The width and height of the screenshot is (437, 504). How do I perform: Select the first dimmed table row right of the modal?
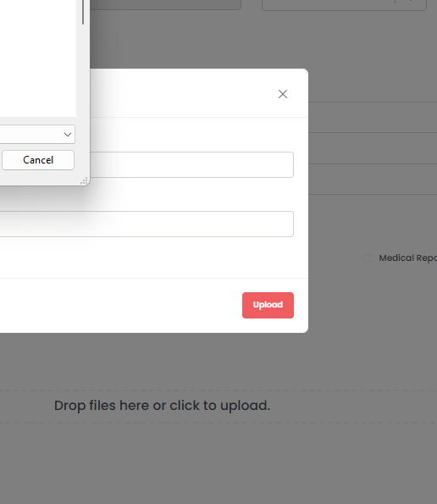click(x=373, y=118)
